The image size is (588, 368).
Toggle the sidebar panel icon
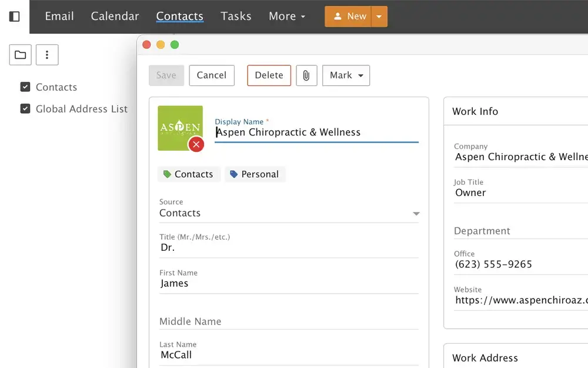pyautogui.click(x=15, y=16)
